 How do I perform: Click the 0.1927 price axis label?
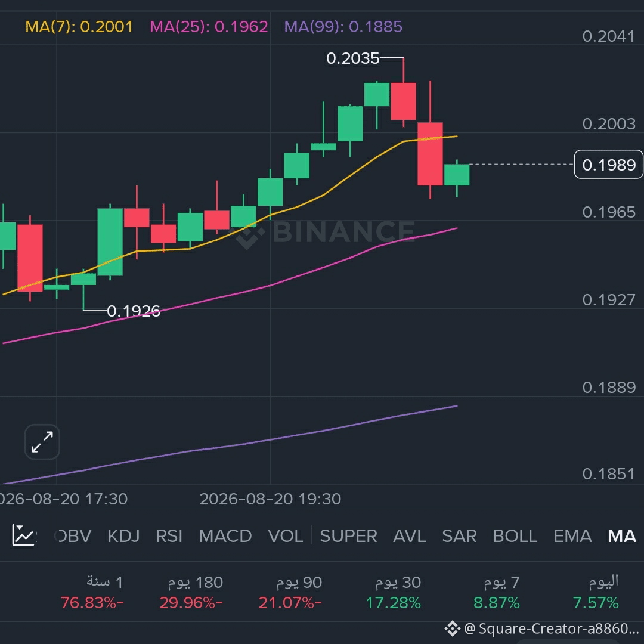pyautogui.click(x=609, y=300)
